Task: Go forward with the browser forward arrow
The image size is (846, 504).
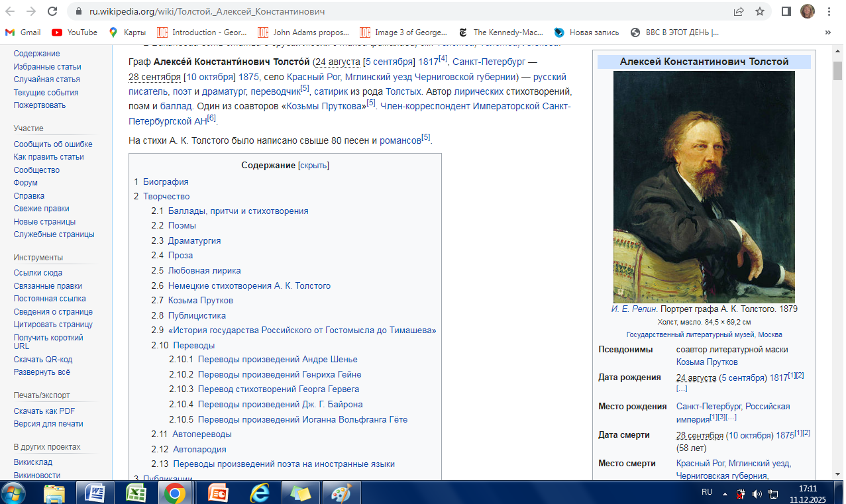Action: (x=31, y=11)
